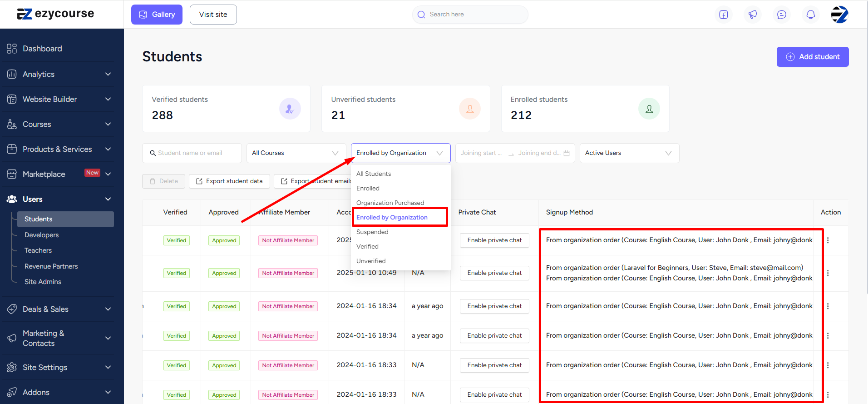Expand the Products & Services chevron
This screenshot has width=868, height=404.
click(x=108, y=149)
